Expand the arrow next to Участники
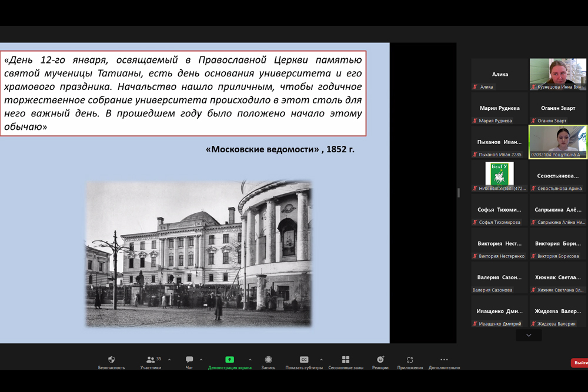 (x=169, y=360)
